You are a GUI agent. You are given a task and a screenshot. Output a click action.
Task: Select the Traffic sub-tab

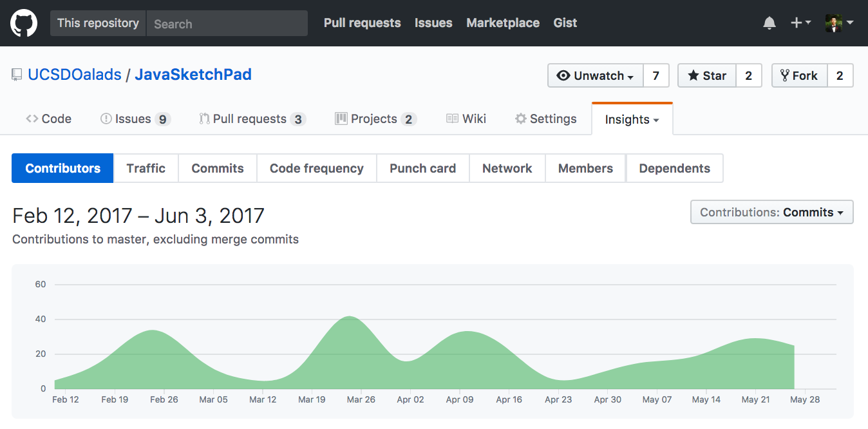[x=146, y=168]
